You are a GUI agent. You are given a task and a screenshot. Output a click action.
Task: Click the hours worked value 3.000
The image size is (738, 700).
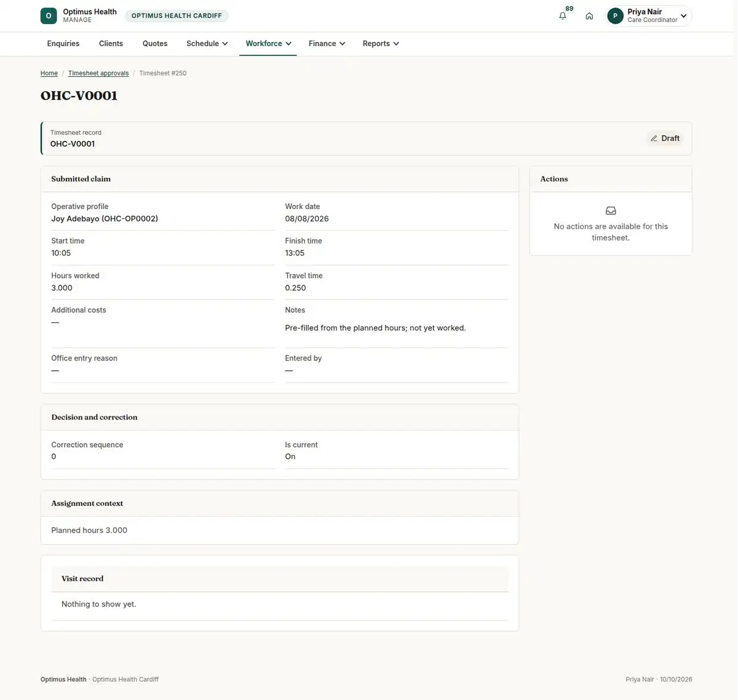pyautogui.click(x=61, y=288)
